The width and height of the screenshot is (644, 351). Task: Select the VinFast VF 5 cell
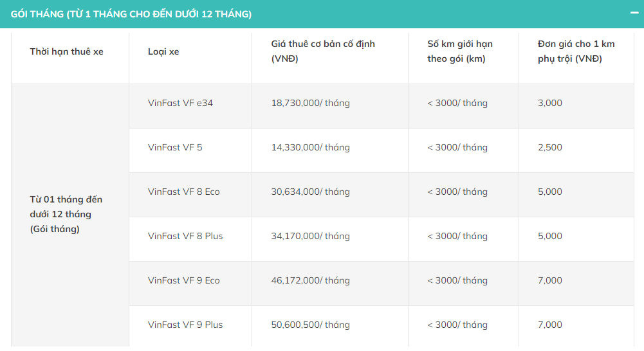click(175, 147)
